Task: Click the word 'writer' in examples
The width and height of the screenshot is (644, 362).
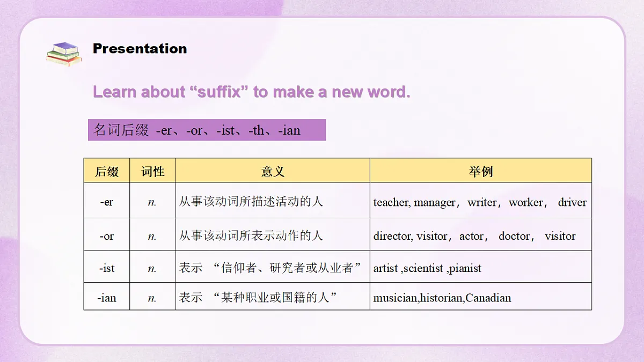Action: (x=483, y=202)
